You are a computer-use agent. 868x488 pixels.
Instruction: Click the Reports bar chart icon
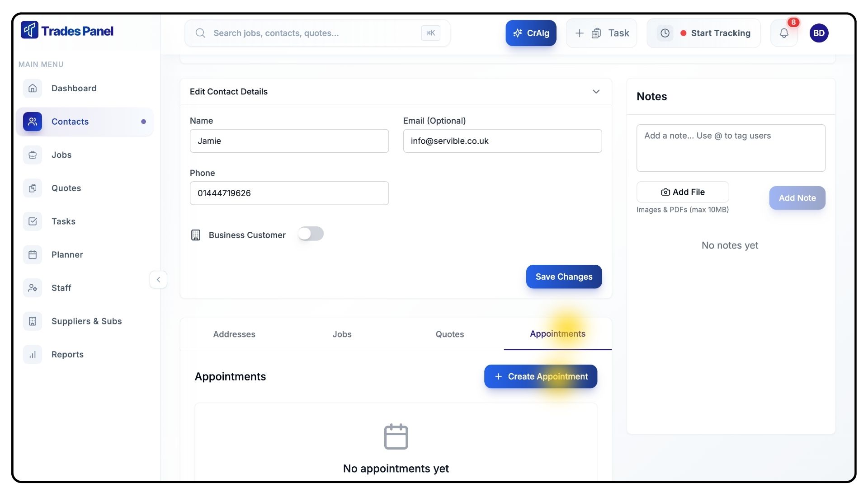pyautogui.click(x=33, y=355)
